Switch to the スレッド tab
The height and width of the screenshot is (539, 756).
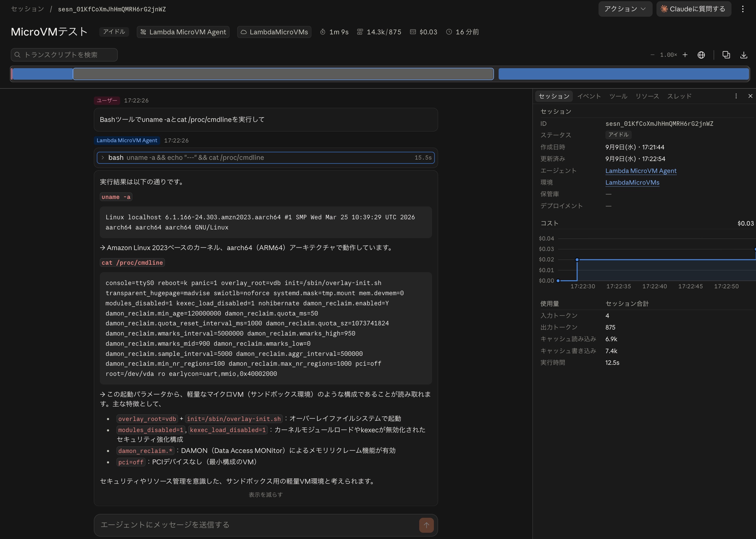click(679, 96)
